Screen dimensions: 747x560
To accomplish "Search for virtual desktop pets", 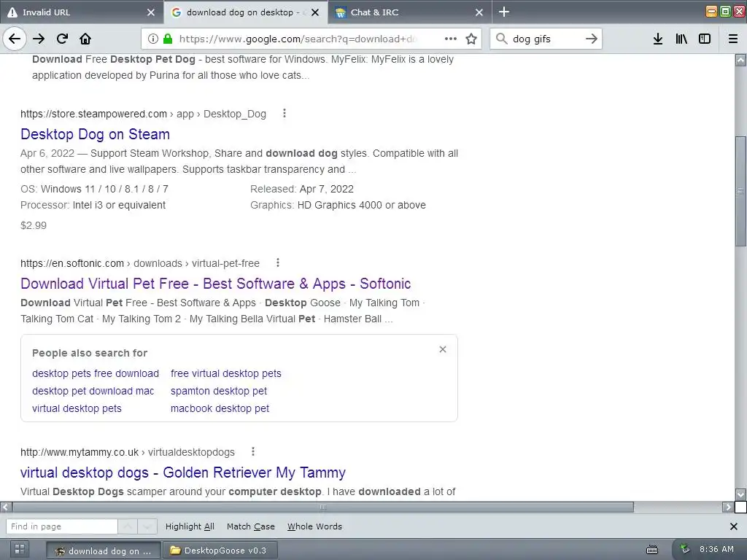I will [x=77, y=408].
